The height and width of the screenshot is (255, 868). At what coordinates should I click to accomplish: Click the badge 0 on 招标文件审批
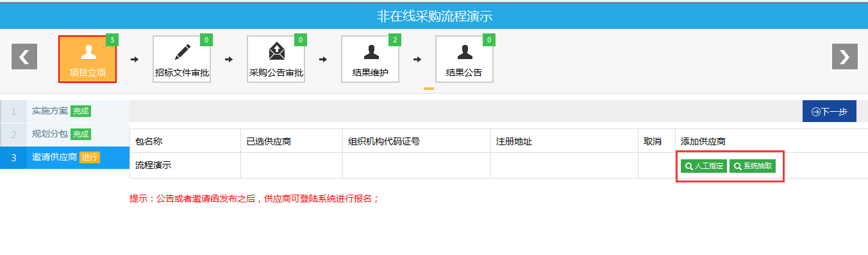(x=206, y=40)
